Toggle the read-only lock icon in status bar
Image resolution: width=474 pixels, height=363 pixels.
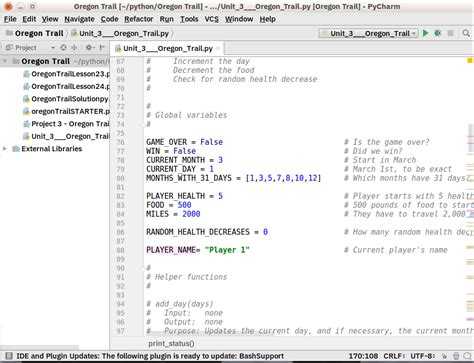click(444, 356)
